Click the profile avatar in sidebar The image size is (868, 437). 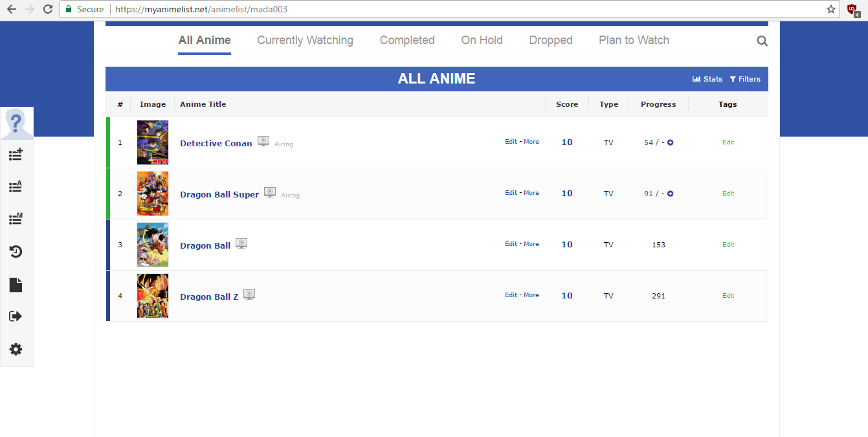[x=16, y=123]
